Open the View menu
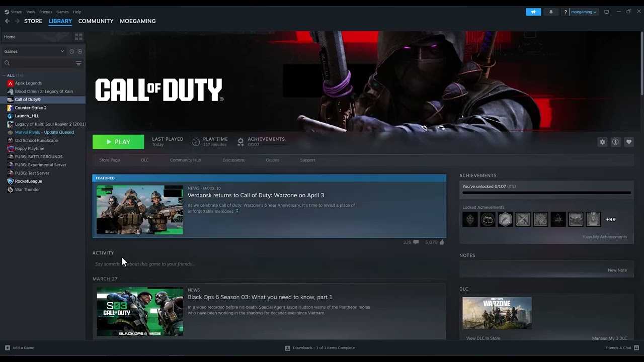The height and width of the screenshot is (362, 644). coord(31,12)
